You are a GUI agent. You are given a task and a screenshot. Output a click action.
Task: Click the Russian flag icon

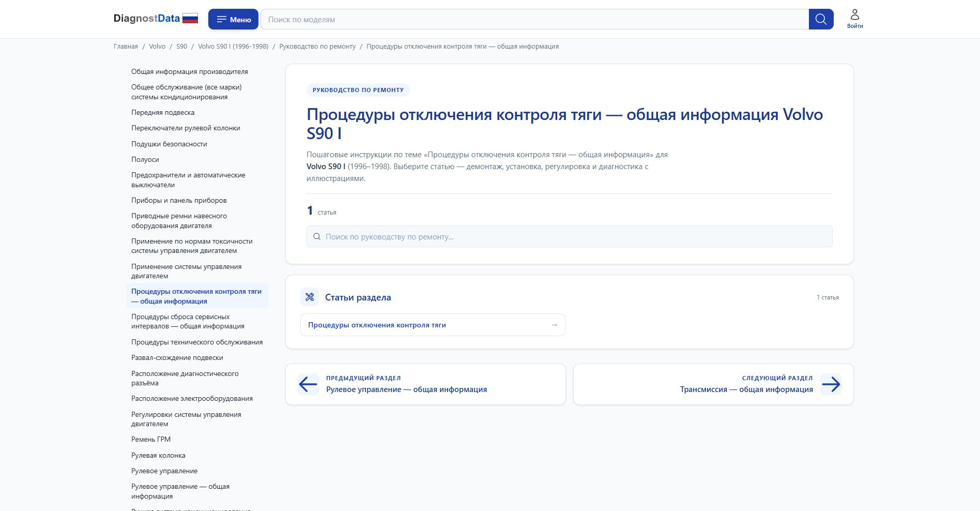(190, 19)
